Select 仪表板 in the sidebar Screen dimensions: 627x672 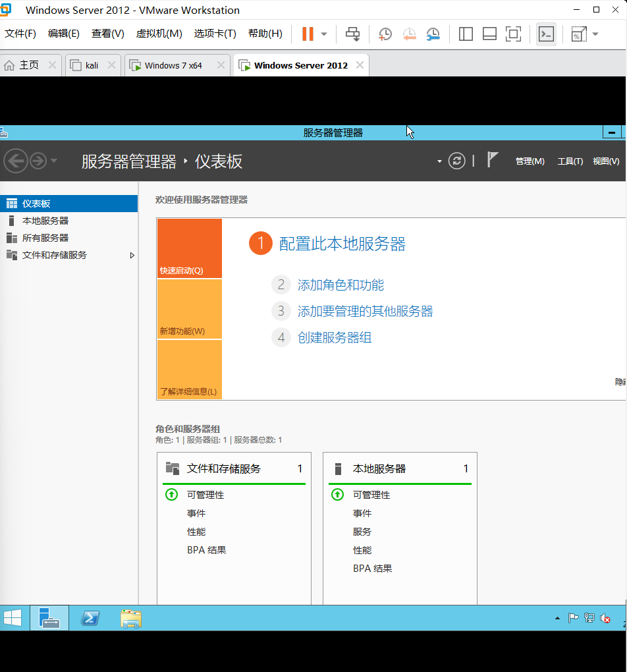click(68, 204)
